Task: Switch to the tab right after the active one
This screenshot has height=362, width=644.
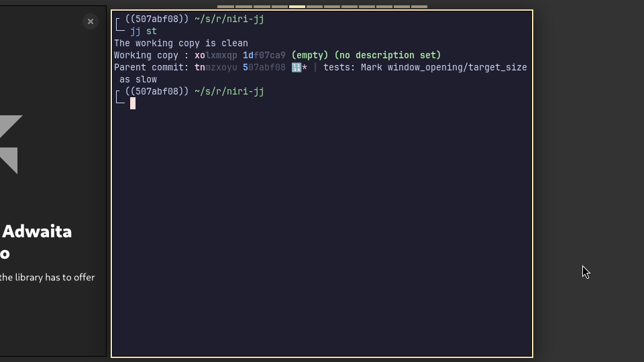Action: (315, 7)
